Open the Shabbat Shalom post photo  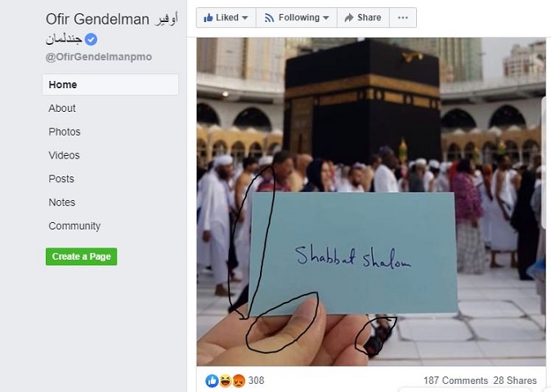371,202
